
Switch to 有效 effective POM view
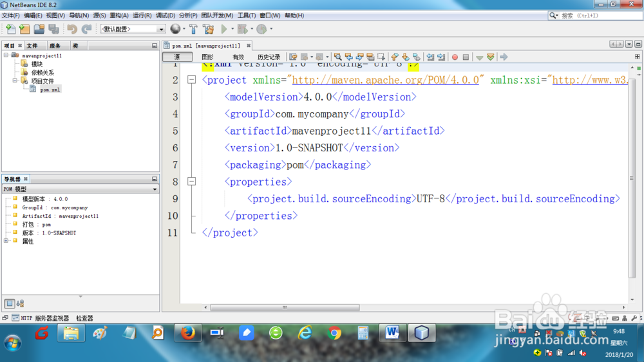238,57
